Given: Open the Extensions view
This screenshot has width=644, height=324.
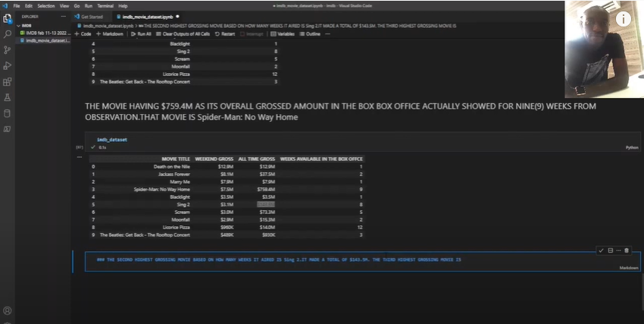Looking at the screenshot, I should tap(8, 81).
